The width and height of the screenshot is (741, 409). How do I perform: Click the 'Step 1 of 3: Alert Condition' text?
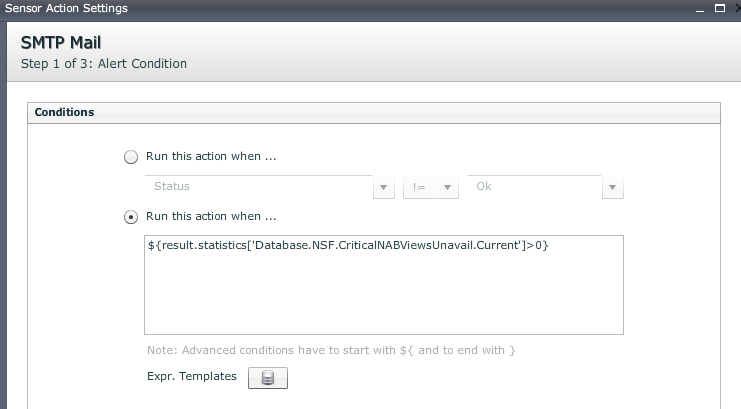point(103,64)
